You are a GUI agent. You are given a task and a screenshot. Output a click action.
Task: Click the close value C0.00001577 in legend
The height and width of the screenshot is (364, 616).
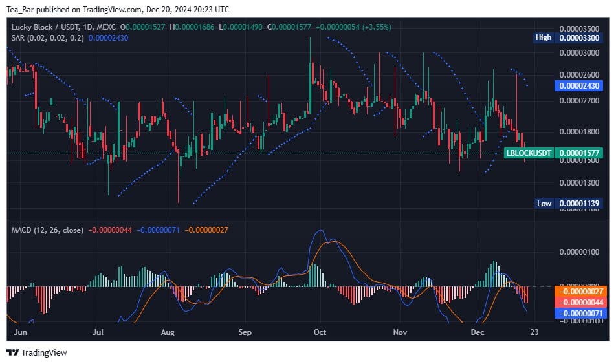289,27
